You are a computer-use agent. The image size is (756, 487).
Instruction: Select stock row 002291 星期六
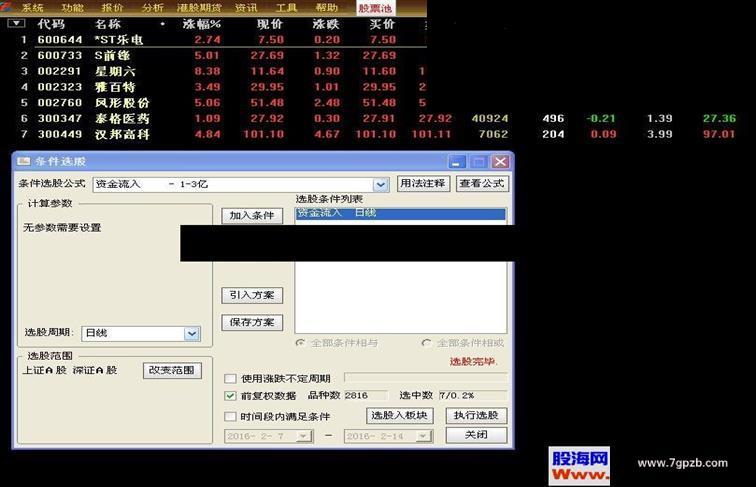click(213, 71)
